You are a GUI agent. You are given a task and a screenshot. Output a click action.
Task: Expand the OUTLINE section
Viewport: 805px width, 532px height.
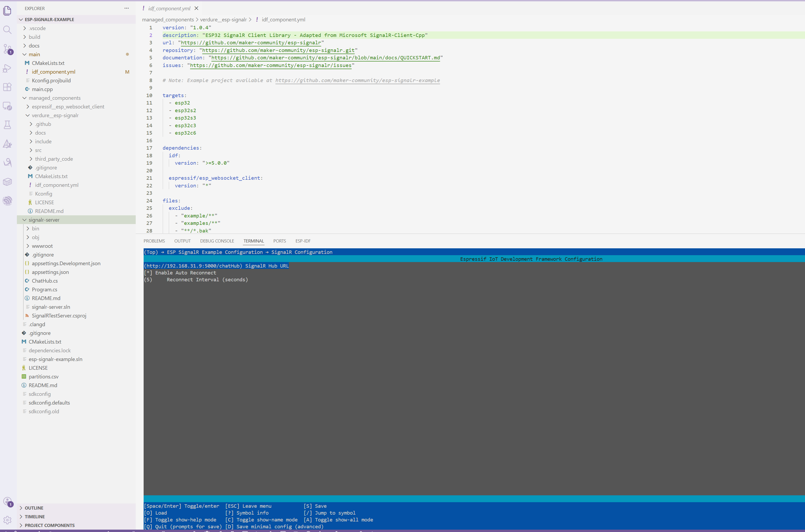(34, 508)
